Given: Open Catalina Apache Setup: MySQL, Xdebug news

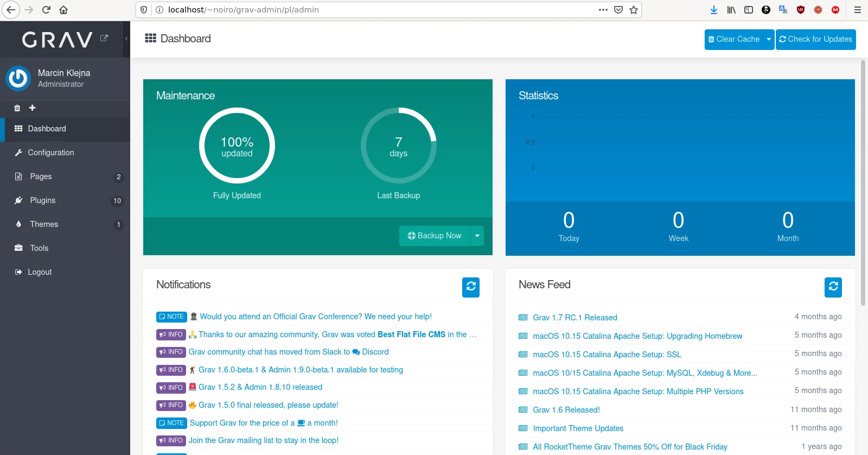Looking at the screenshot, I should (x=645, y=373).
